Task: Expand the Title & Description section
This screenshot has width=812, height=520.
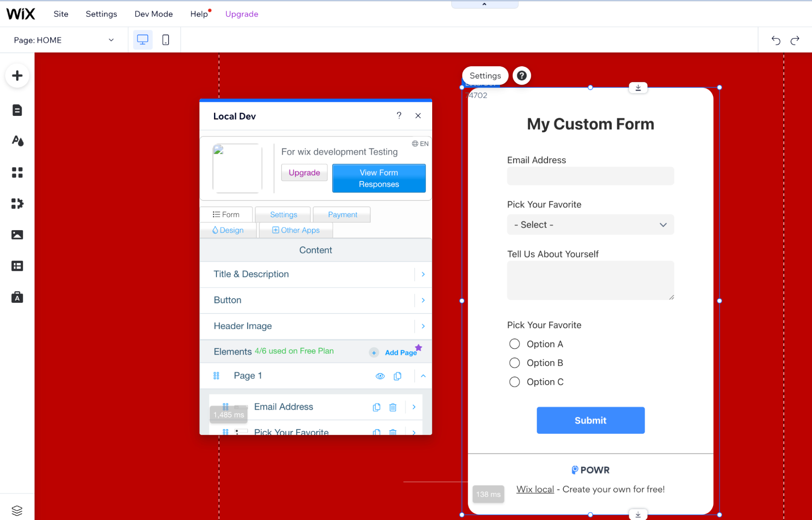Action: (315, 274)
